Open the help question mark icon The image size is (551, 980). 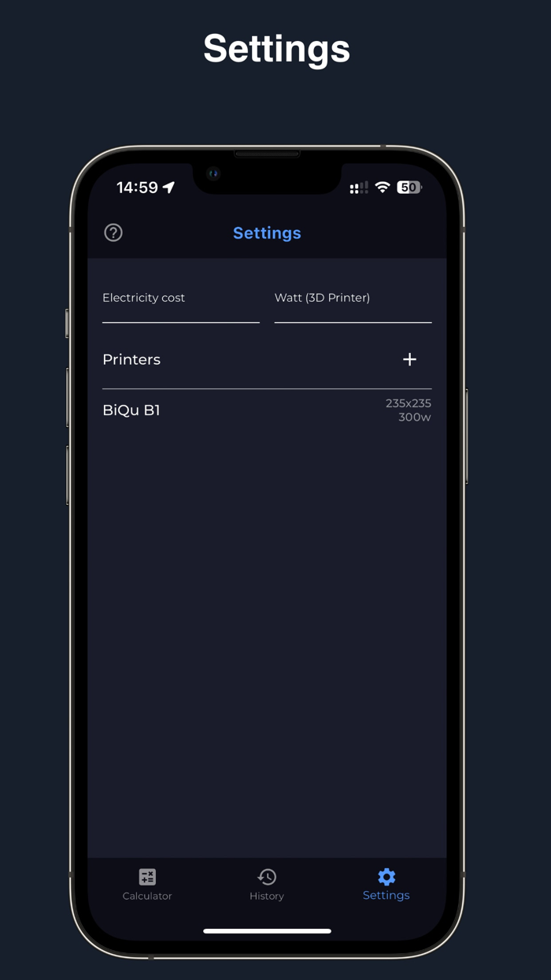coord(113,232)
